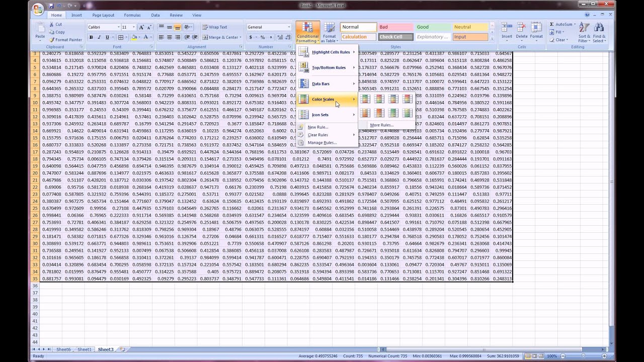Viewport: 644px width, 362px height.
Task: Expand the Merge & Center dropdown arrow
Action: coord(240,37)
